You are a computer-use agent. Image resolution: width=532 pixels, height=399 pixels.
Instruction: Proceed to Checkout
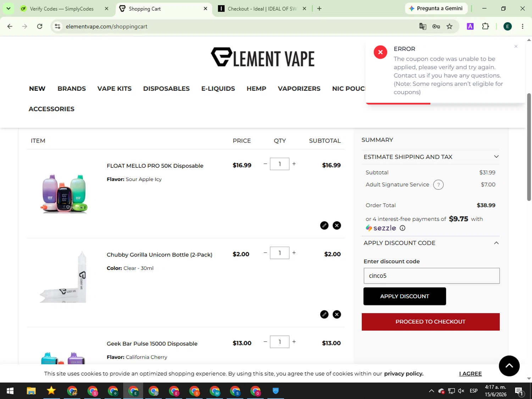point(431,322)
